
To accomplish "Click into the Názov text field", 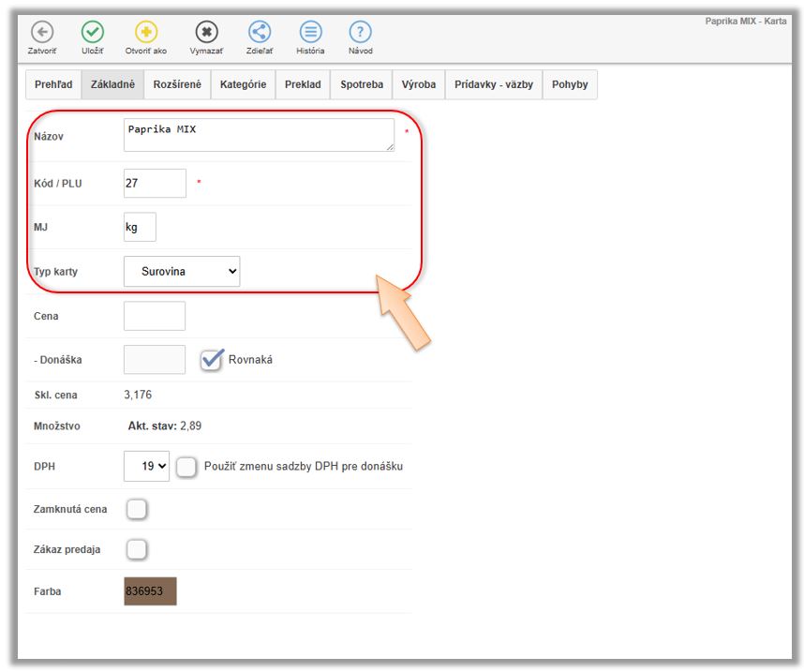I will coord(259,135).
